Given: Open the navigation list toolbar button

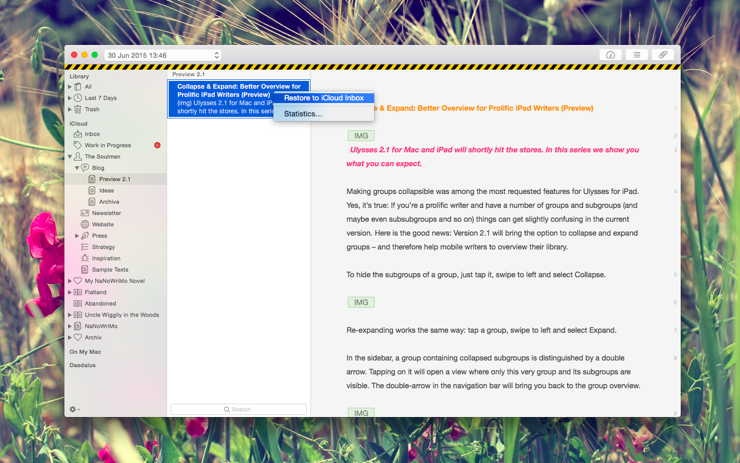Looking at the screenshot, I should (637, 55).
